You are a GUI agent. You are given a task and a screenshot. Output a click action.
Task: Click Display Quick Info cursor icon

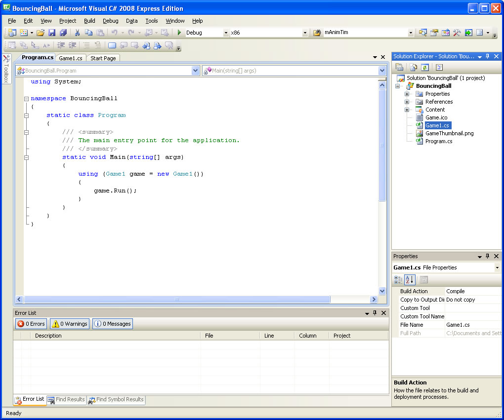click(35, 45)
